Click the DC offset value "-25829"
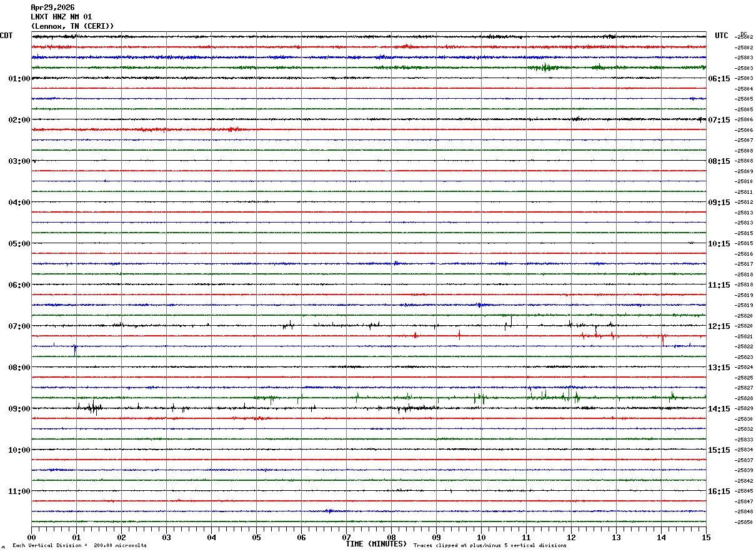Image resolution: width=756 pixels, height=554 pixels. pyautogui.click(x=744, y=409)
